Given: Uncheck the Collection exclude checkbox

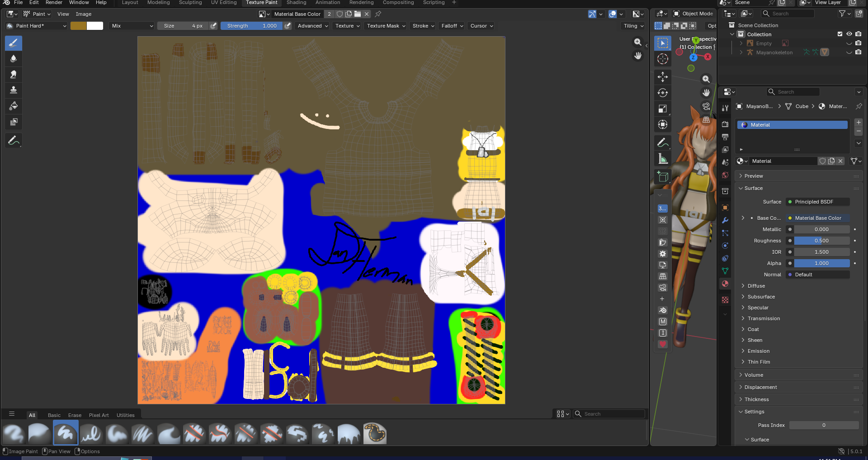Looking at the screenshot, I should (x=840, y=34).
